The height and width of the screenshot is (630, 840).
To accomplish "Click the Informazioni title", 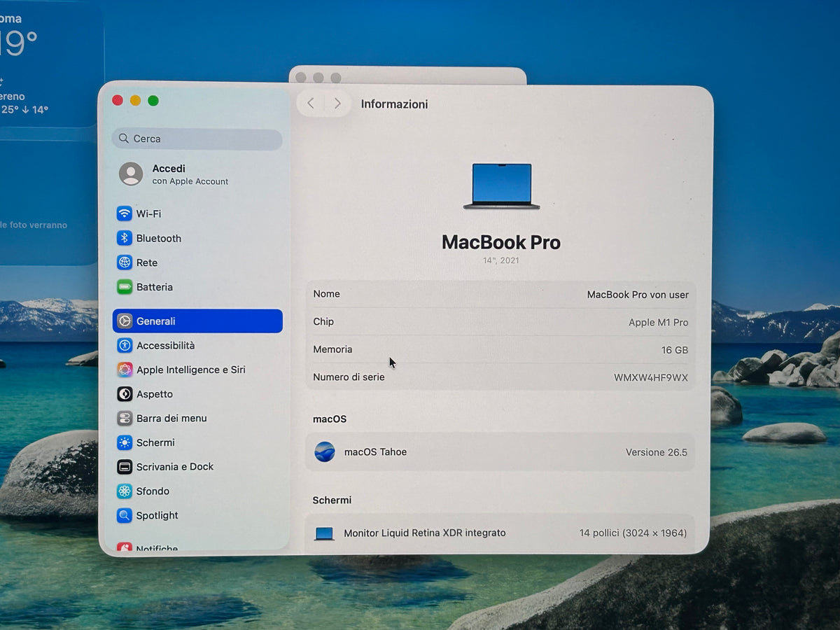I will click(395, 104).
